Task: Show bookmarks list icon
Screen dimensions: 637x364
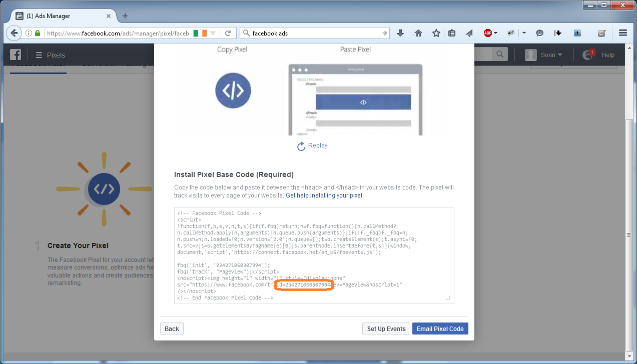Action: point(452,33)
